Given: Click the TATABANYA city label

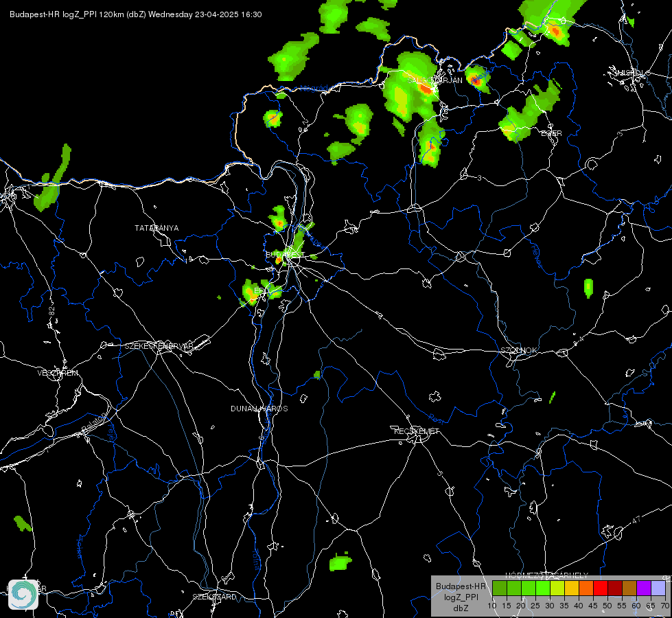Looking at the screenshot, I should tap(157, 228).
